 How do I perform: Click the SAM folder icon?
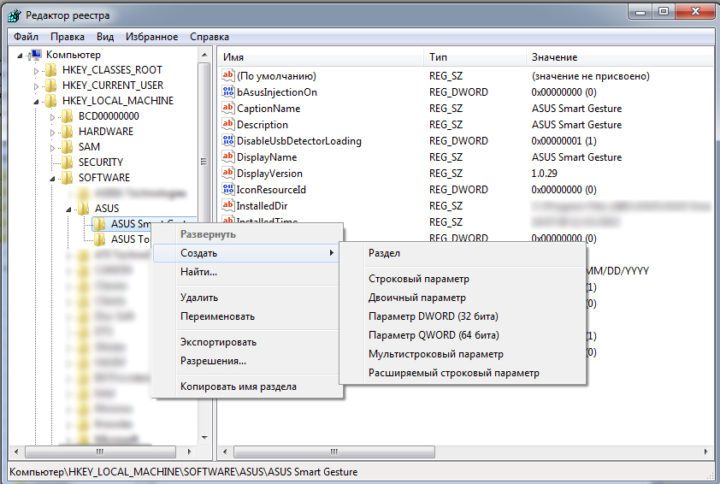[x=67, y=147]
